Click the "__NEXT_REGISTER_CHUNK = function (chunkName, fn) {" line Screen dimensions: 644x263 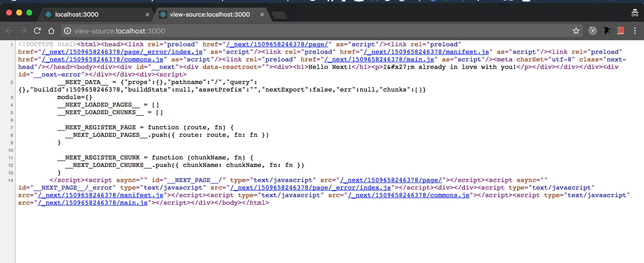point(155,157)
